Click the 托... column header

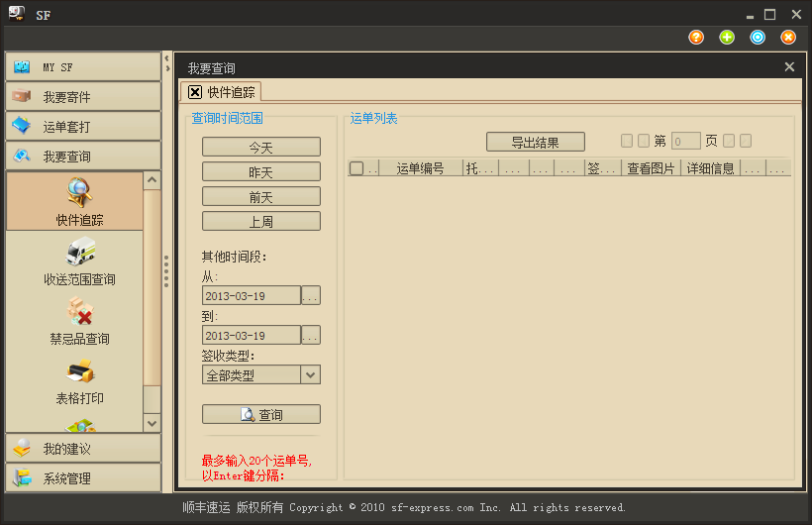point(480,168)
